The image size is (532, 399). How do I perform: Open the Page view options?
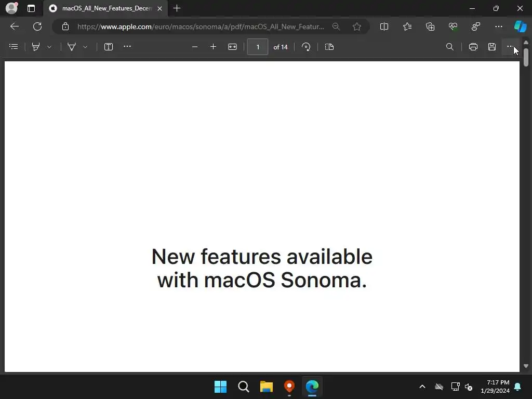point(329,47)
